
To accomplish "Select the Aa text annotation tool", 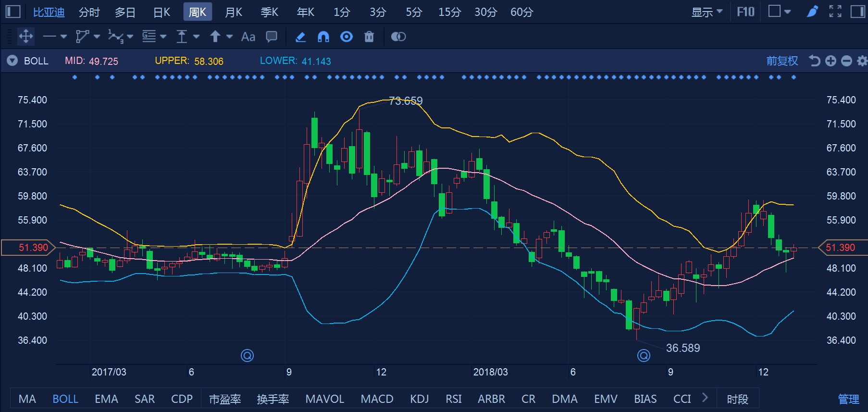I will (x=248, y=37).
